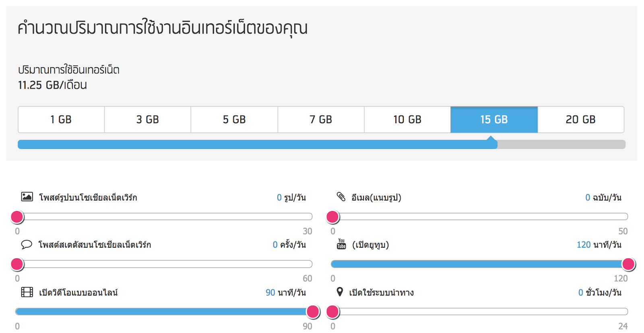This screenshot has height=333, width=644.
Task: Click the email attachments slider handle
Action: coord(332,217)
